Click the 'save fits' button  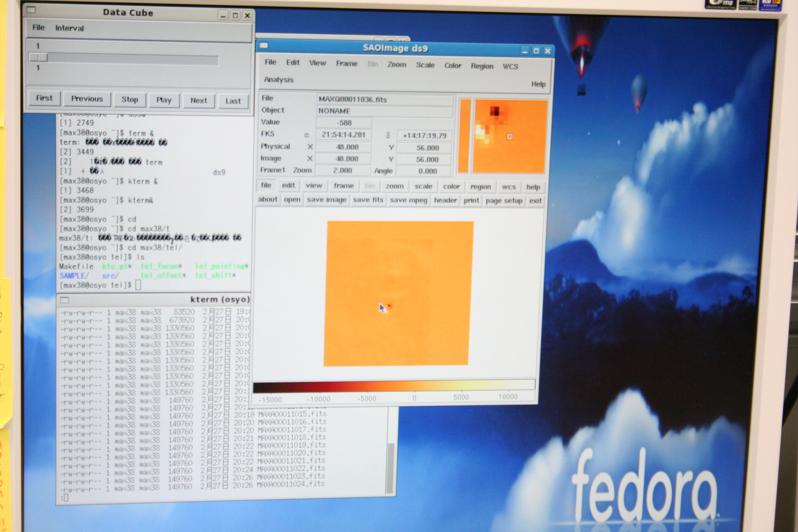point(368,200)
